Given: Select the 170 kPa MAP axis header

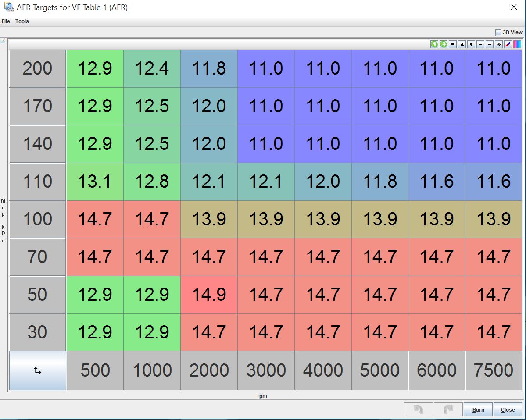Looking at the screenshot, I should pyautogui.click(x=38, y=106).
